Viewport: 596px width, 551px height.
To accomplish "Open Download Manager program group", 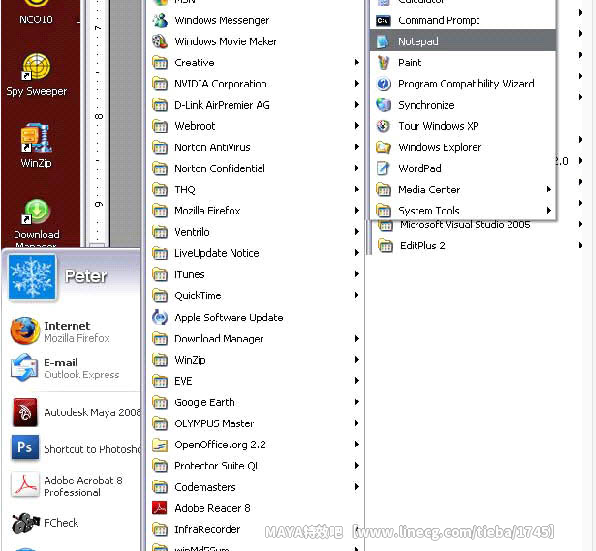I will click(x=255, y=339).
